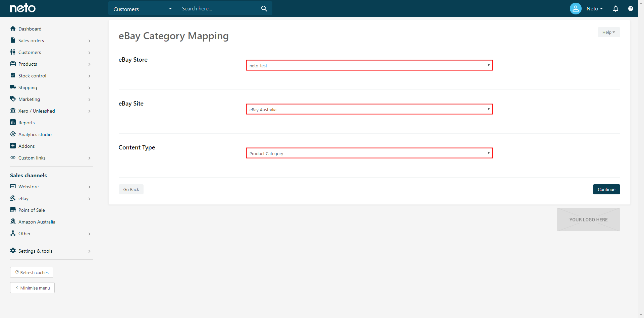Open the Content Type dropdown
644x318 pixels.
point(369,153)
